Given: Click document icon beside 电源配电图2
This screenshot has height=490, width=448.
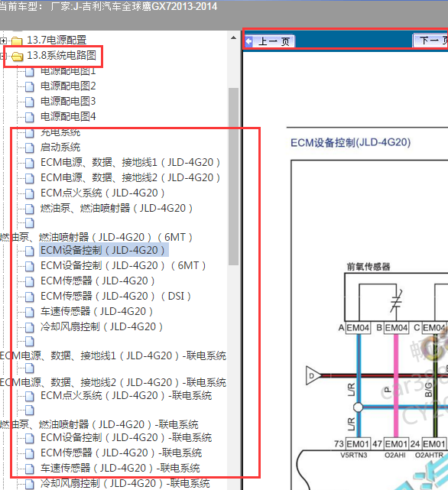Looking at the screenshot, I should [29, 86].
